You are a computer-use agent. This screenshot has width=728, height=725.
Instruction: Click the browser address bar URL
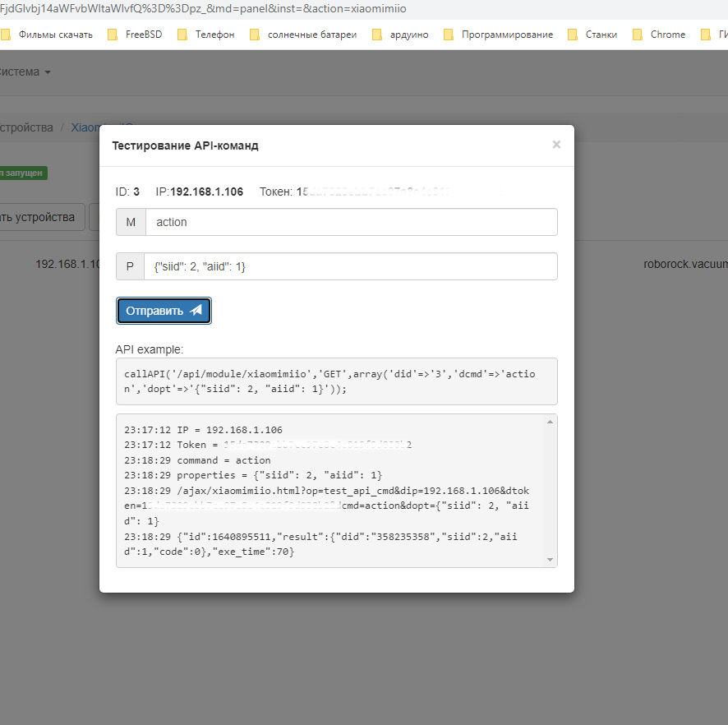(x=205, y=9)
